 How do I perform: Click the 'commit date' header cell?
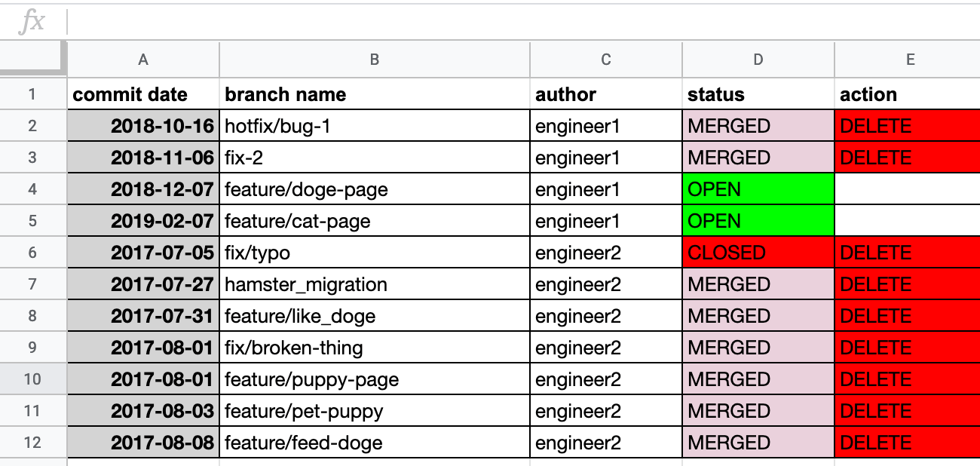pos(143,94)
